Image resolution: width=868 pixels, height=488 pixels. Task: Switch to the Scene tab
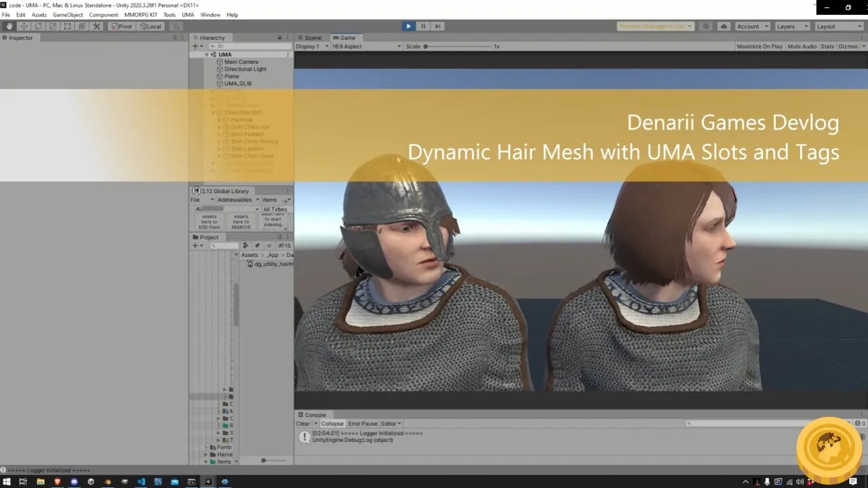(309, 38)
